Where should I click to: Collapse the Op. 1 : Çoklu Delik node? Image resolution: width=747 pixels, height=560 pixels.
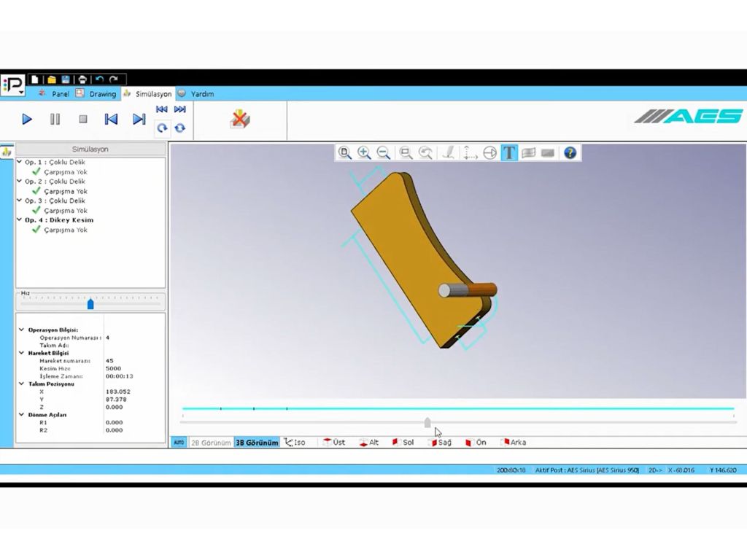(x=20, y=162)
